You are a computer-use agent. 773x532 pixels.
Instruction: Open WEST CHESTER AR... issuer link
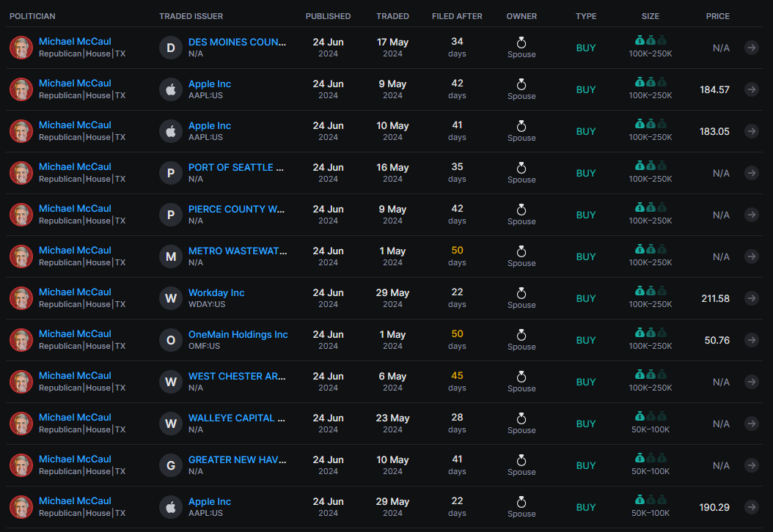(x=237, y=376)
